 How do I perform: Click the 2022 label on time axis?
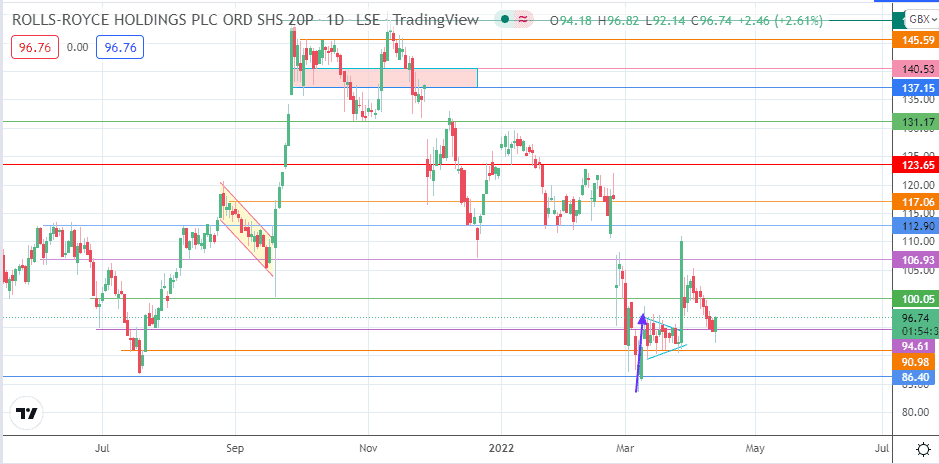click(x=501, y=448)
